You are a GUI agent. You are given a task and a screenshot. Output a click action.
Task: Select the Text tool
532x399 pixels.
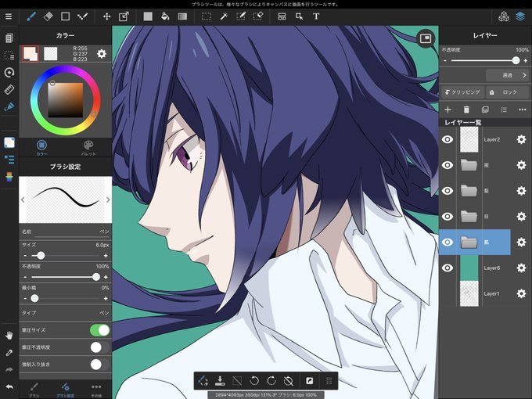(x=316, y=16)
